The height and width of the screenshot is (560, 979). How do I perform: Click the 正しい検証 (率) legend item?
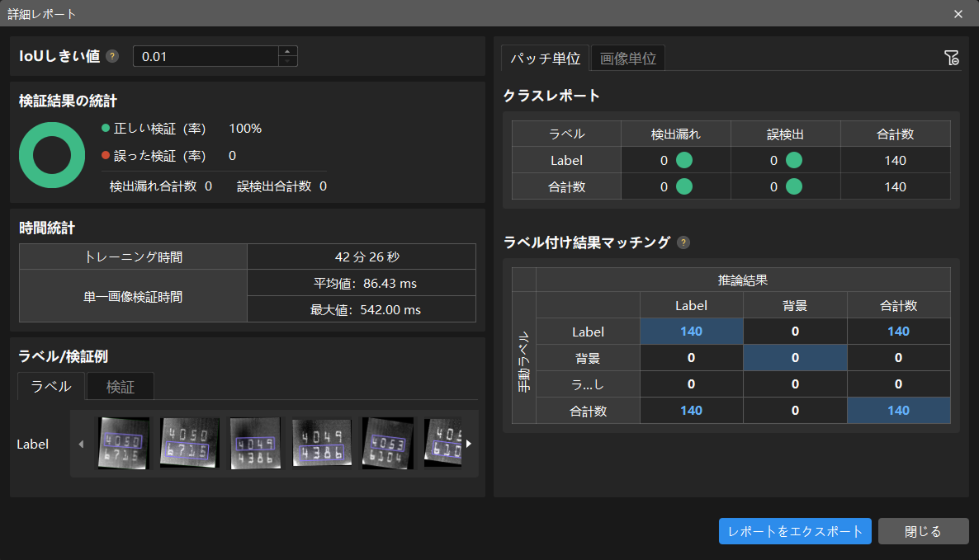point(154,129)
